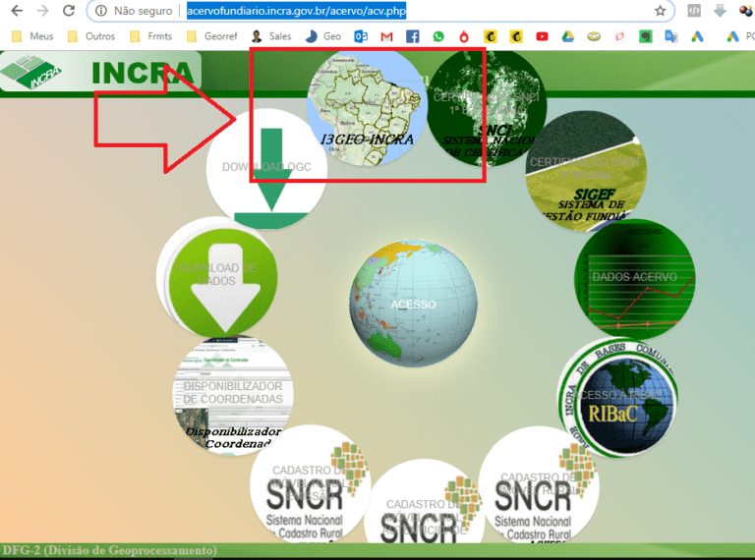Go back using browser back arrow
Viewport: 755px width, 560px height.
point(17,11)
